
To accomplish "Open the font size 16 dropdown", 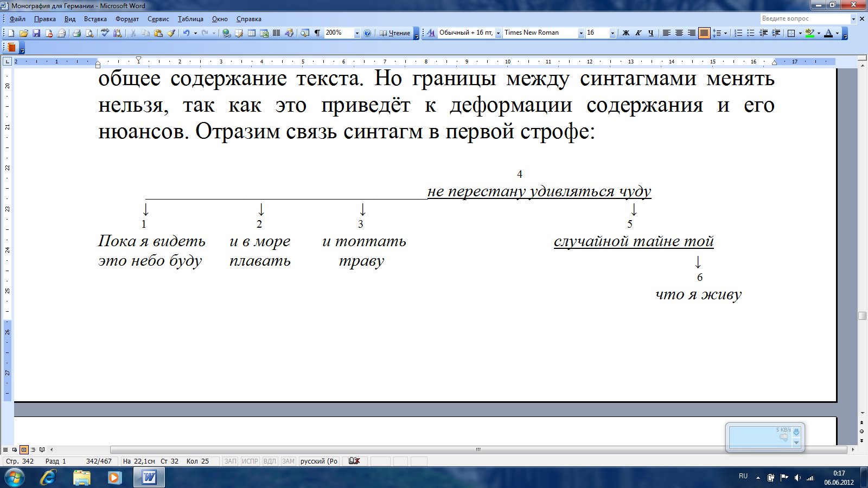I will point(612,33).
